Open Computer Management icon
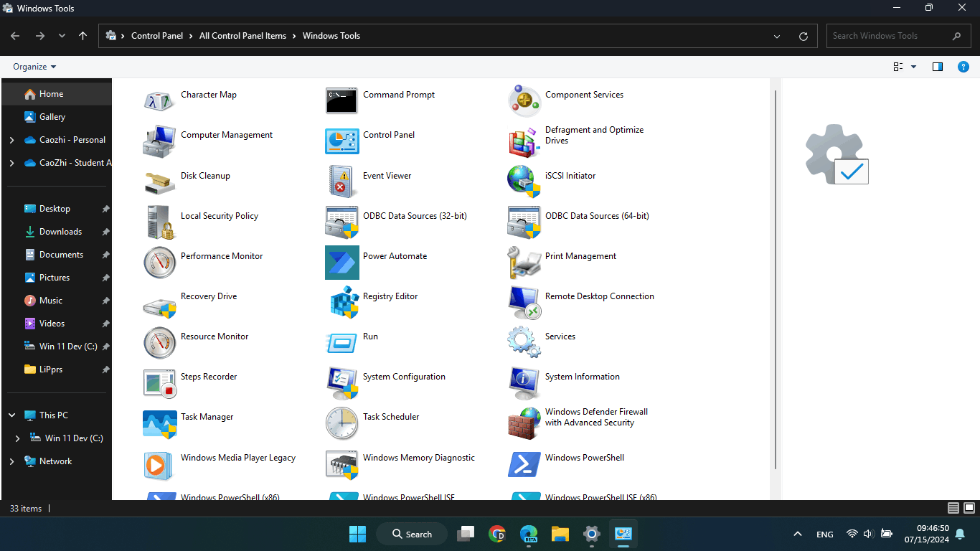Viewport: 980px width, 551px height. (x=159, y=142)
